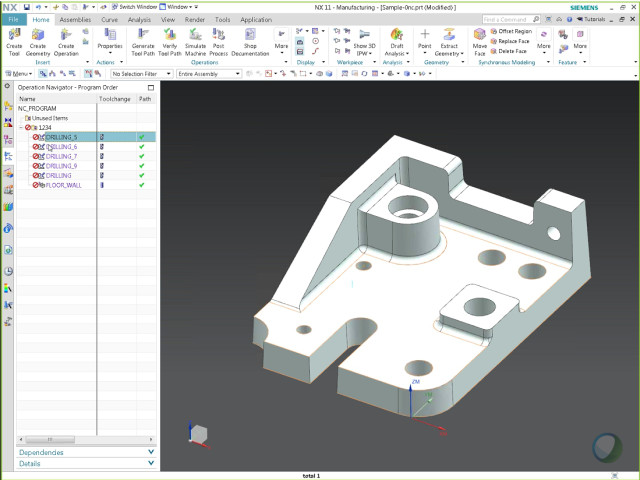This screenshot has height=480, width=640.
Task: Launch Simulate Machine
Action: tap(196, 42)
